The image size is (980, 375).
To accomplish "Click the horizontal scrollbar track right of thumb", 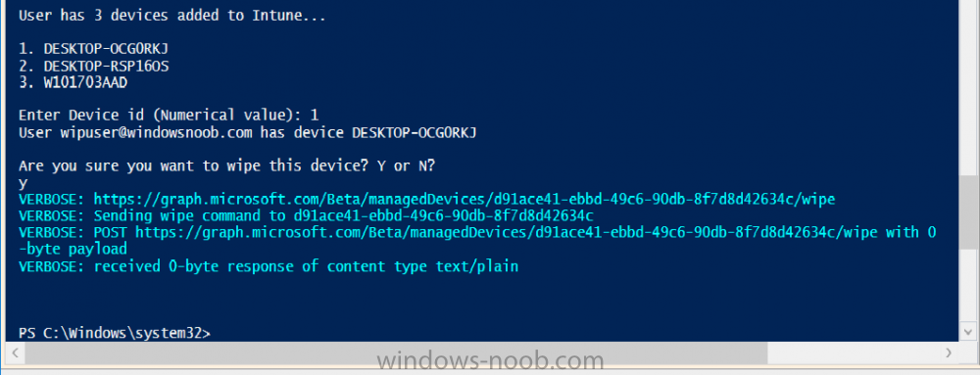I will coord(854,352).
